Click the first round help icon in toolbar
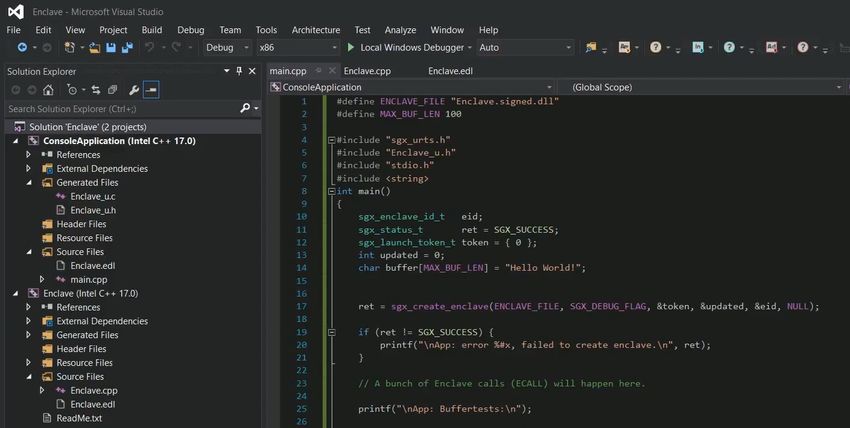The image size is (850, 428). coord(655,48)
